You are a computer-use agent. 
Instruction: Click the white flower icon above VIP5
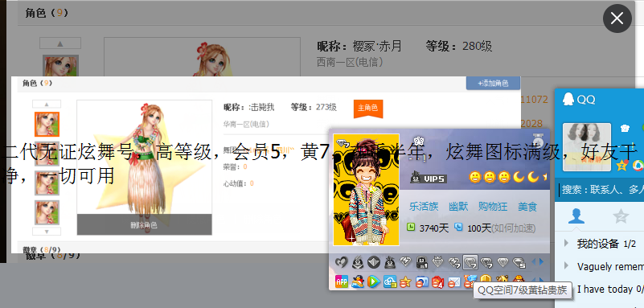click(419, 141)
